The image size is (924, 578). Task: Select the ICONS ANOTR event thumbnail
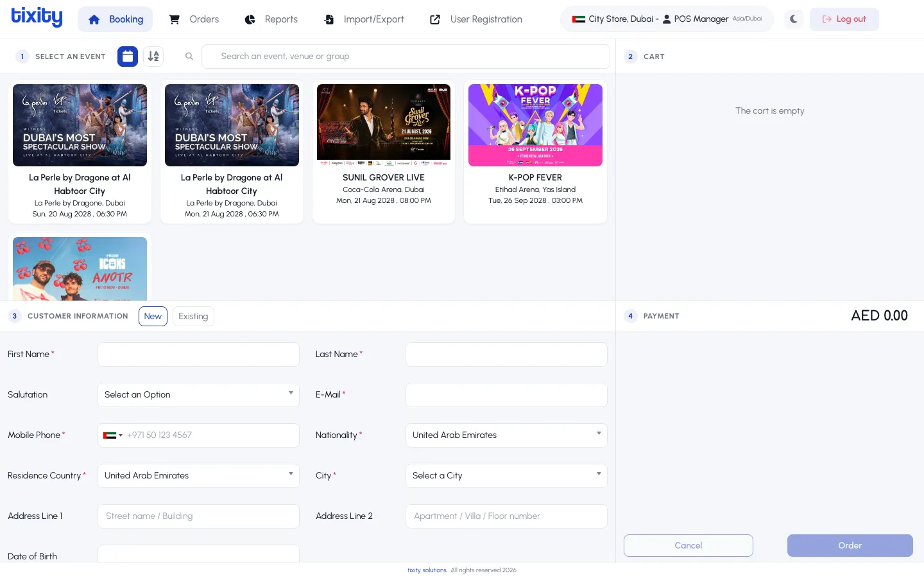click(x=80, y=268)
